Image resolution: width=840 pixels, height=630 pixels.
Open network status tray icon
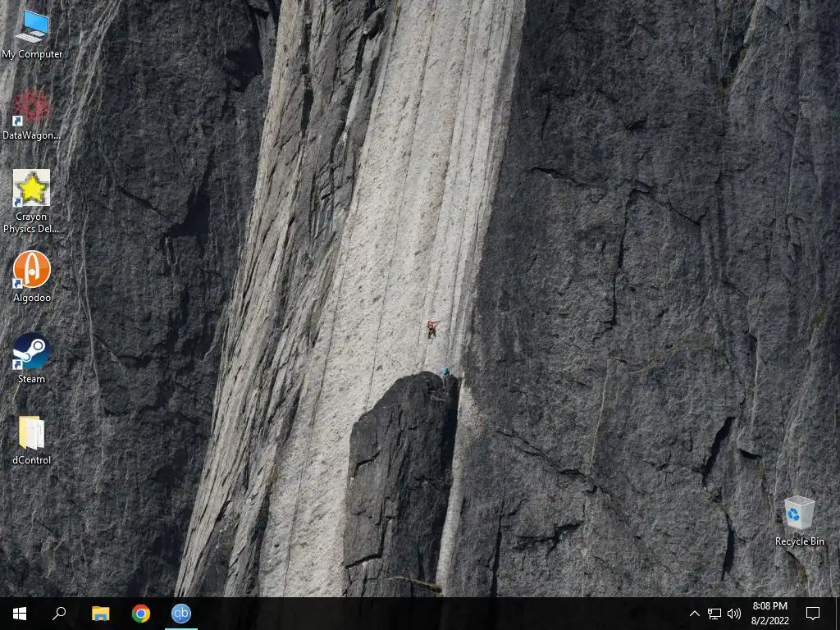[x=714, y=614]
